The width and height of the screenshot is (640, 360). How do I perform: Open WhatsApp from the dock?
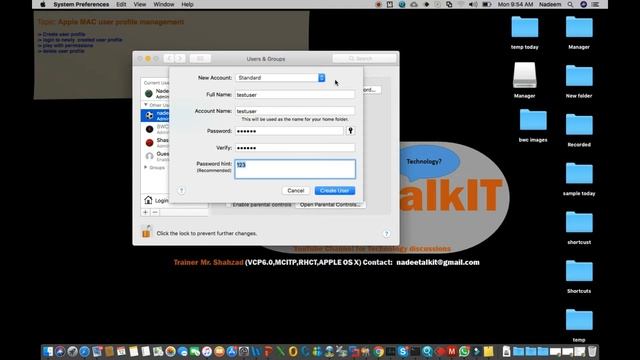click(464, 351)
